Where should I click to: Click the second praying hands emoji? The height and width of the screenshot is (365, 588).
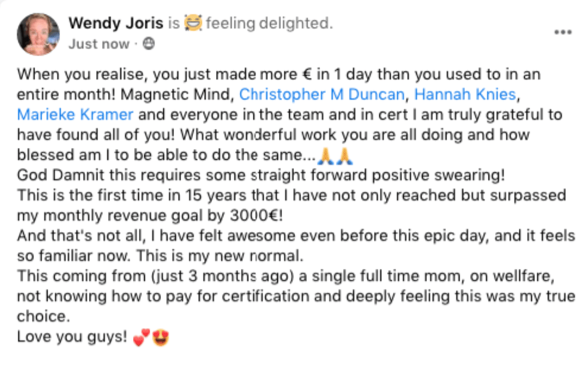pyautogui.click(x=344, y=157)
